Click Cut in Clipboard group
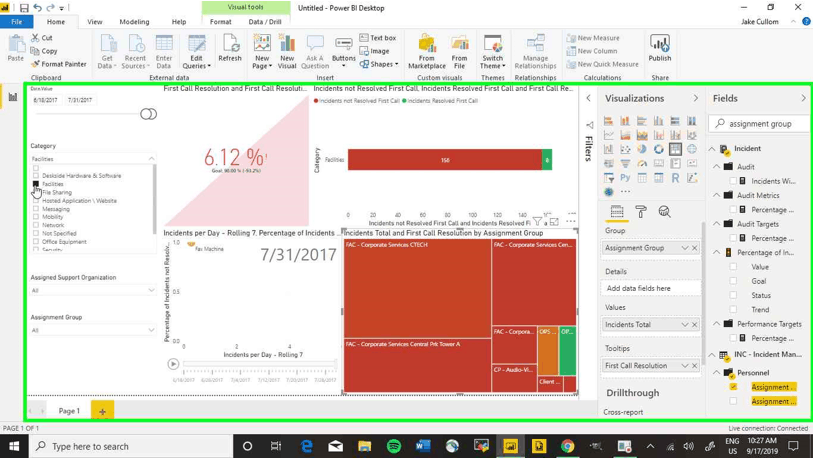The image size is (815, 460). [42, 38]
